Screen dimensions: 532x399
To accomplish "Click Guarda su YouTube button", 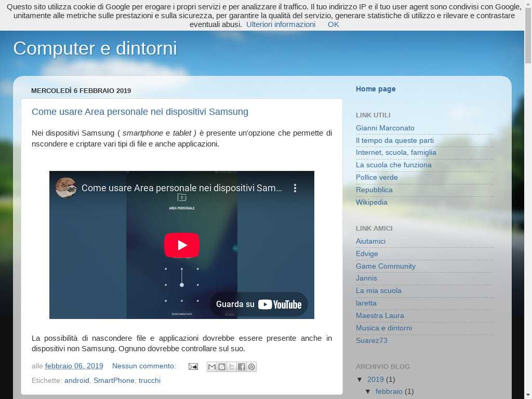I will (x=259, y=304).
